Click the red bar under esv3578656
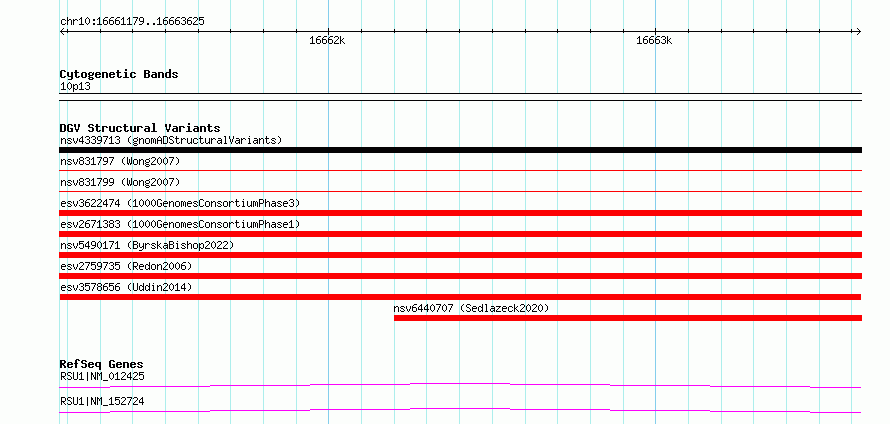Screen dimensions: 890x424 (460, 297)
